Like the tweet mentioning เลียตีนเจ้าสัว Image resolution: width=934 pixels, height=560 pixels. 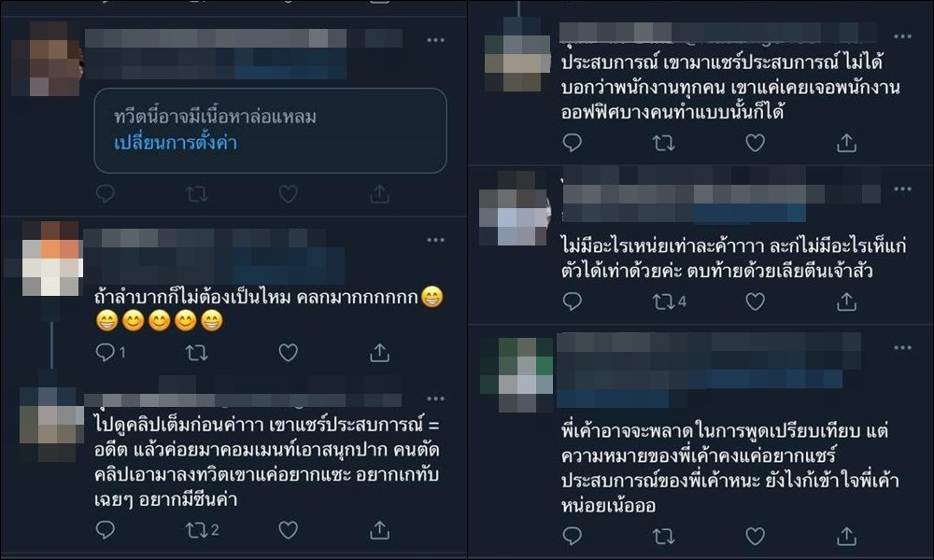point(756,301)
